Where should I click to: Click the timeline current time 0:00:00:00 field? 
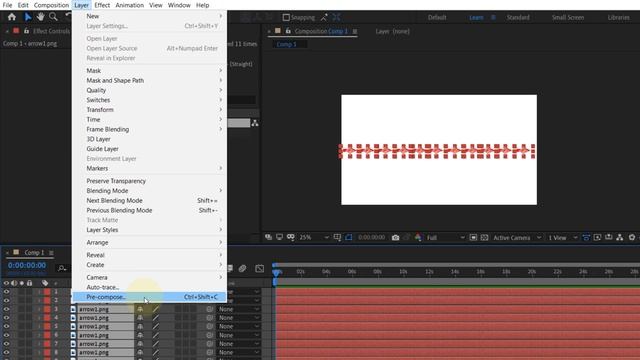click(x=27, y=265)
